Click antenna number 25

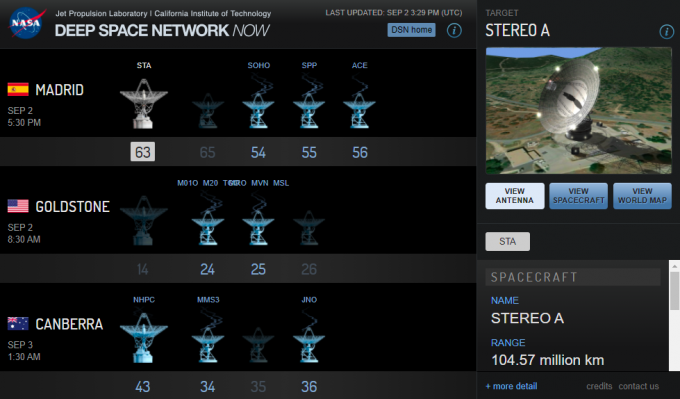258,269
